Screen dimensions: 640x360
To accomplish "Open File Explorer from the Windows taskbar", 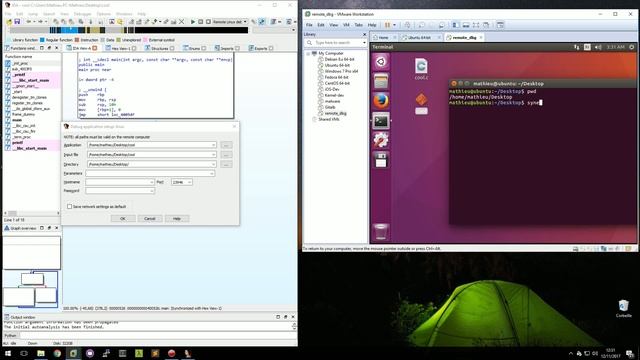I will coord(41,353).
